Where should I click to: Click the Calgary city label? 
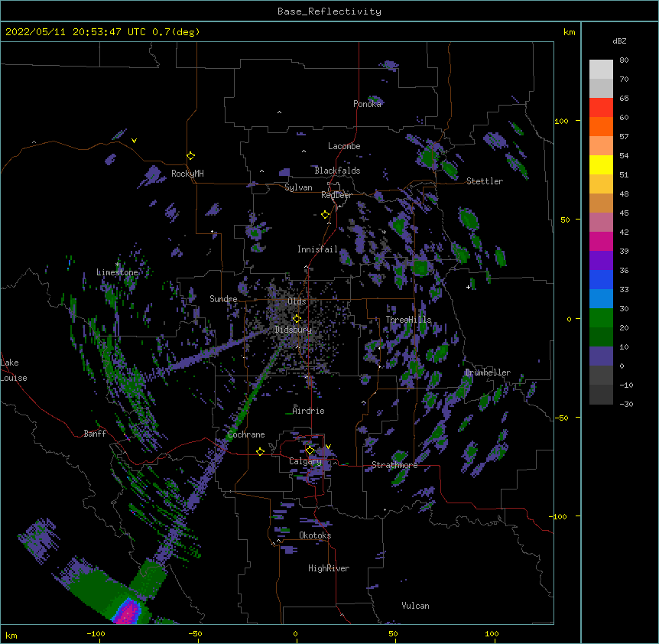tap(305, 461)
